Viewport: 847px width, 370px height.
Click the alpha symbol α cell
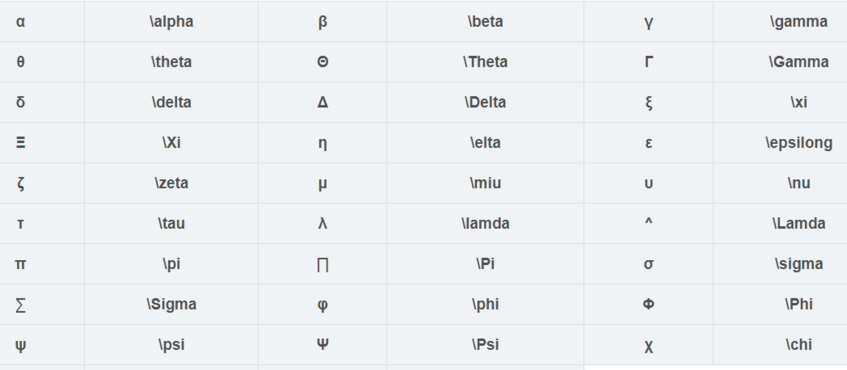(42, 22)
